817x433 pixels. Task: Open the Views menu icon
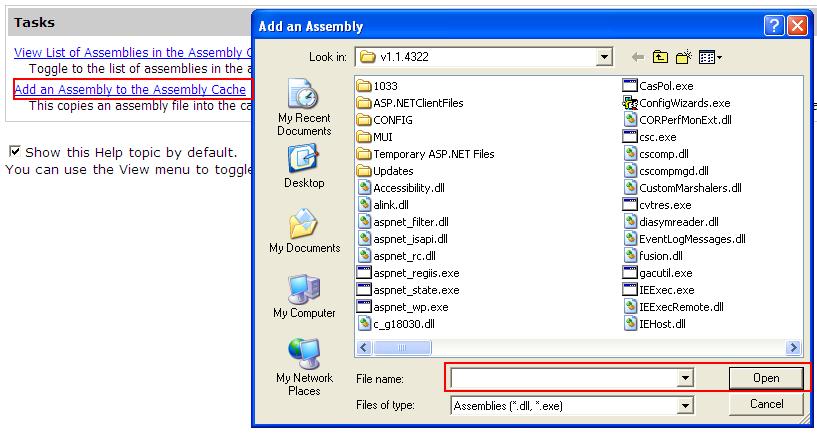point(710,57)
